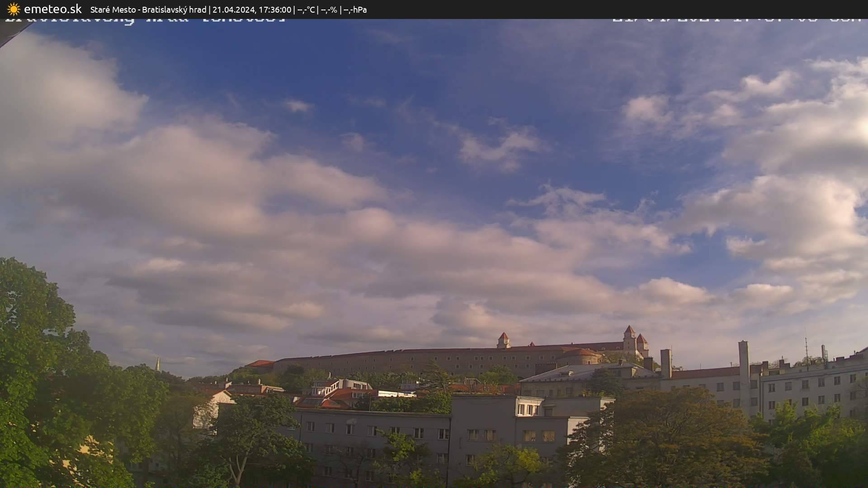Screen dimensions: 868x488
Task: Click the faded webcam overlay text top-left
Action: coord(145,20)
